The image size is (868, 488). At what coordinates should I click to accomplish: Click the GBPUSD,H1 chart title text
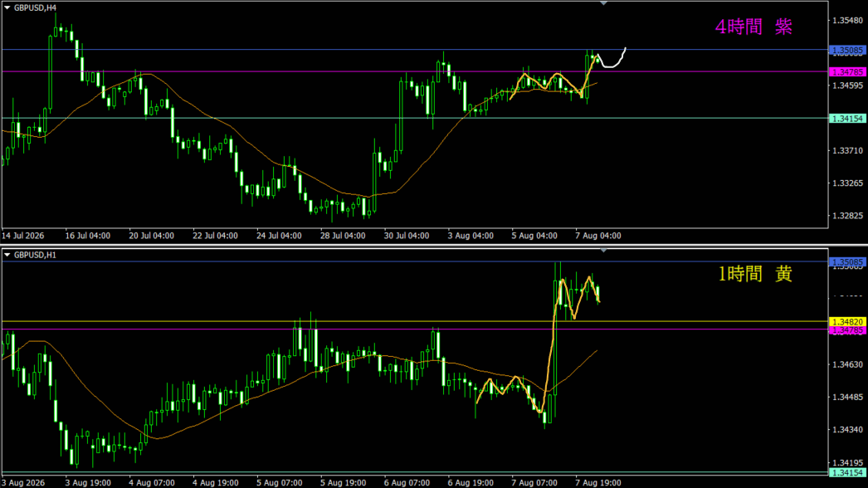[35, 255]
